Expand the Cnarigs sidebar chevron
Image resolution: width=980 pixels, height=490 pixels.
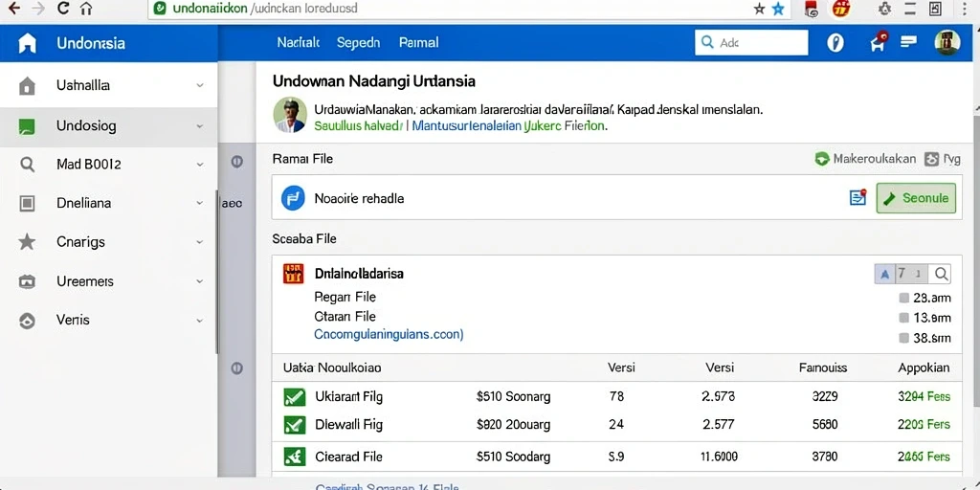coord(199,241)
